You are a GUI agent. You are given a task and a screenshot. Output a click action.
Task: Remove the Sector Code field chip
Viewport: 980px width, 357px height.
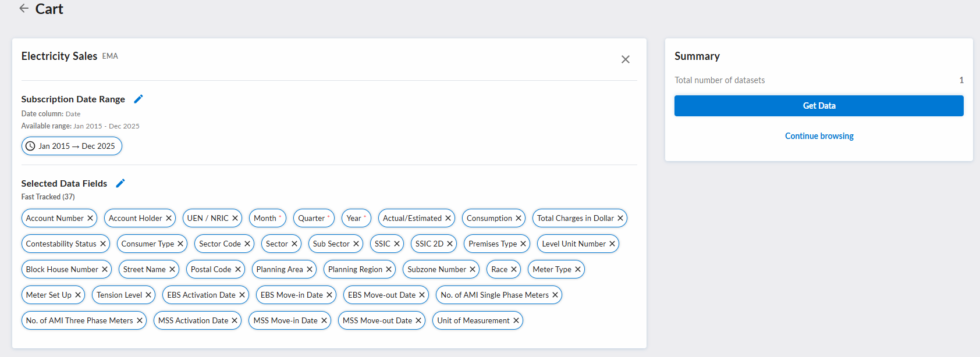(247, 244)
